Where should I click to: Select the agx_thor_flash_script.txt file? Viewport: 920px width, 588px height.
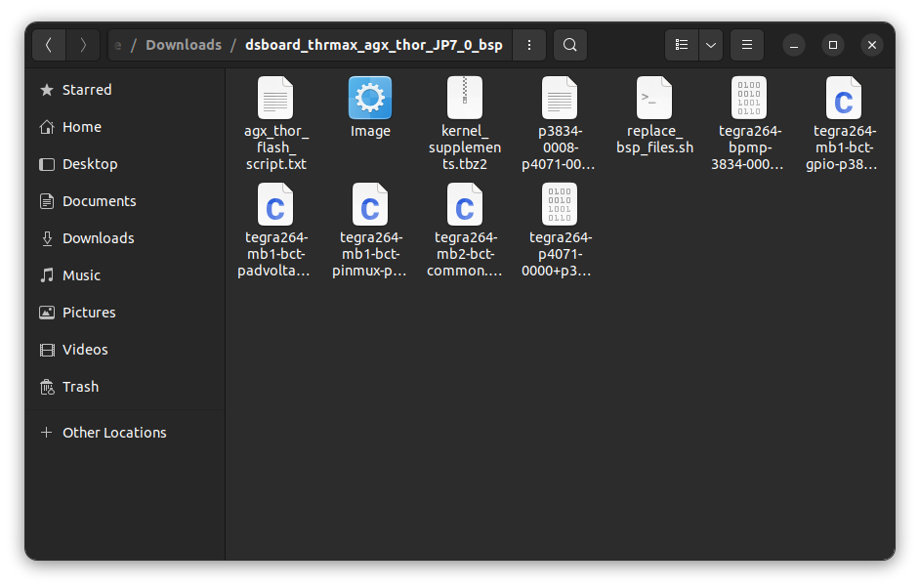274,98
